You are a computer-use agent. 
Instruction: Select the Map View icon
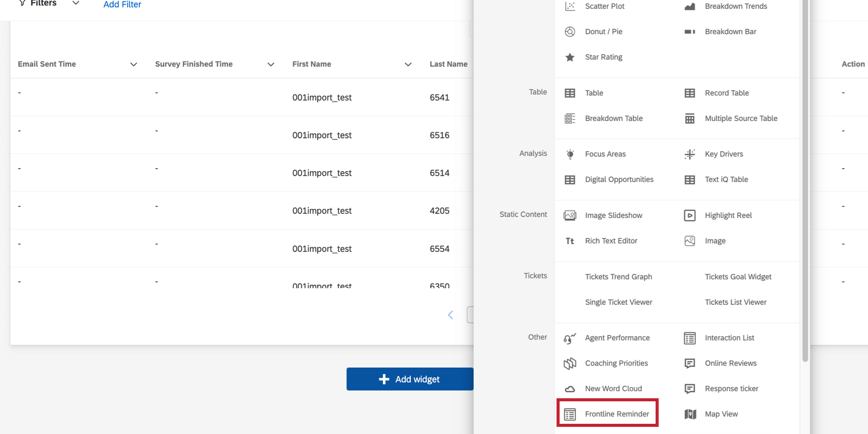(x=690, y=414)
